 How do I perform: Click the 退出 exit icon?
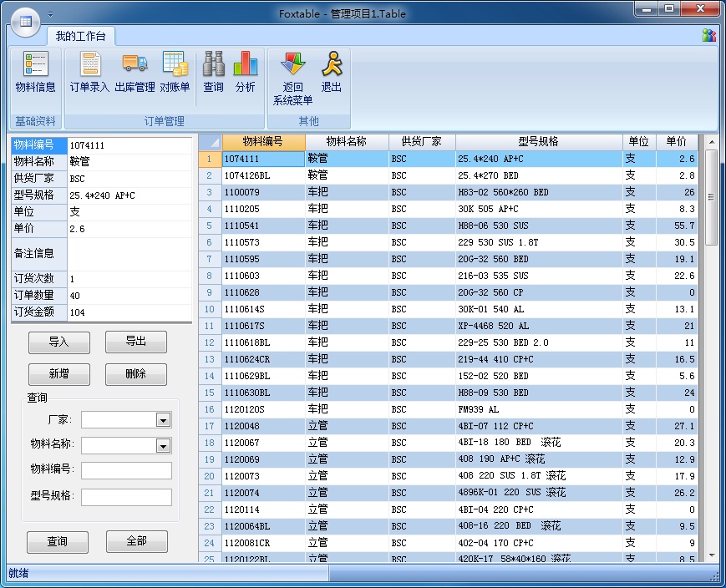click(332, 72)
